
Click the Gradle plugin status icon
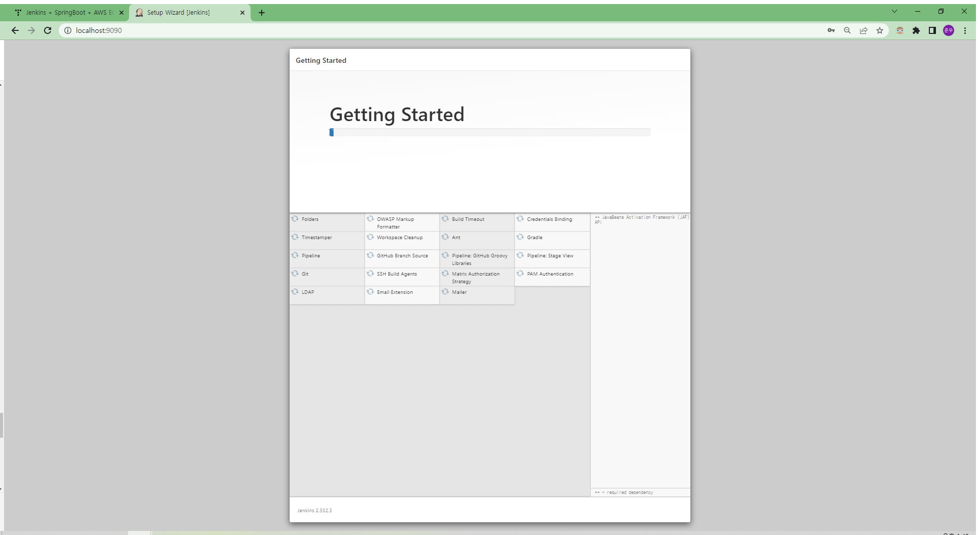pyautogui.click(x=520, y=237)
